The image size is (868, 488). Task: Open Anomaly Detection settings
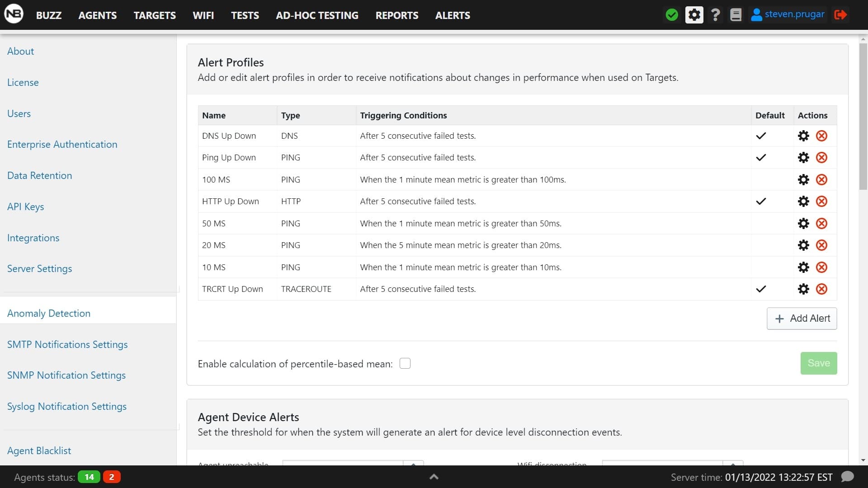coord(49,313)
